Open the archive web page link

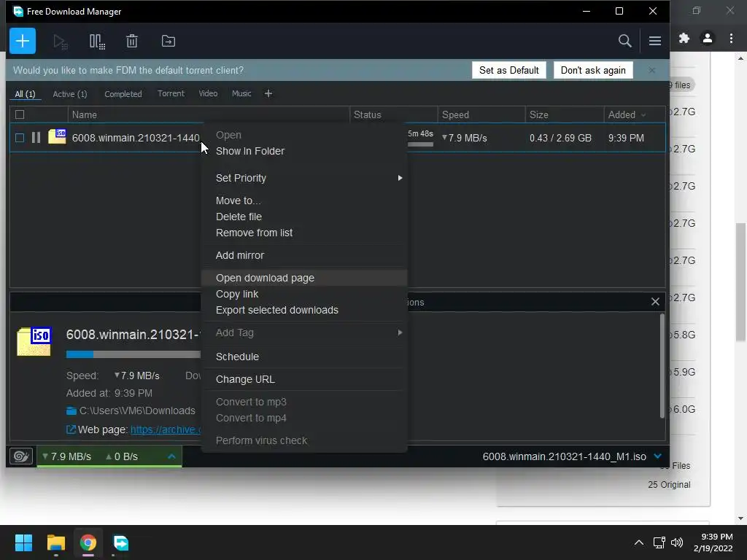tap(165, 429)
